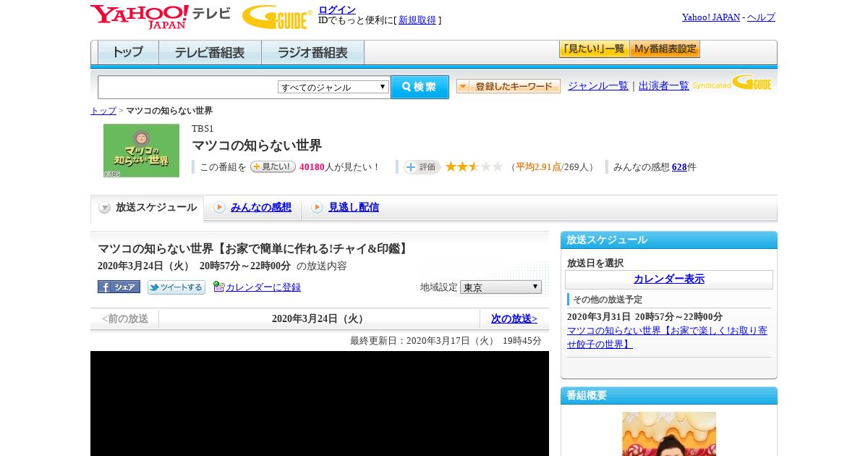Open the 「見たい!」一覧 button
The image size is (868, 456).
coord(594,49)
